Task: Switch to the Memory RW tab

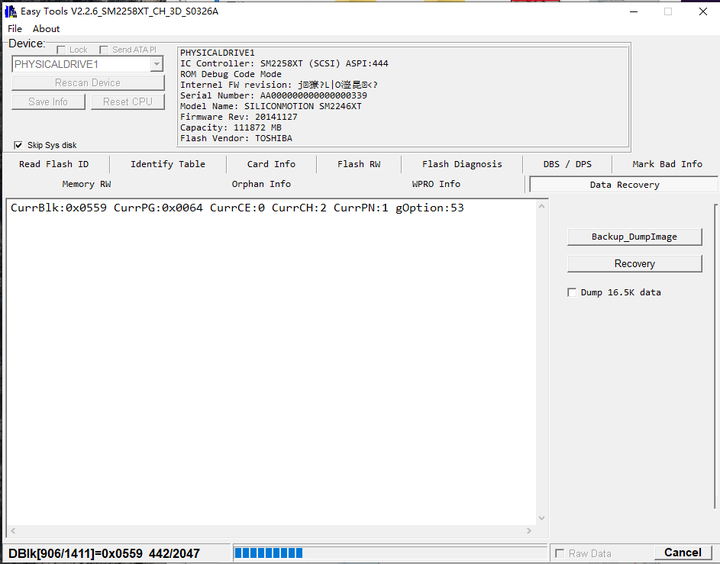Action: [x=86, y=184]
